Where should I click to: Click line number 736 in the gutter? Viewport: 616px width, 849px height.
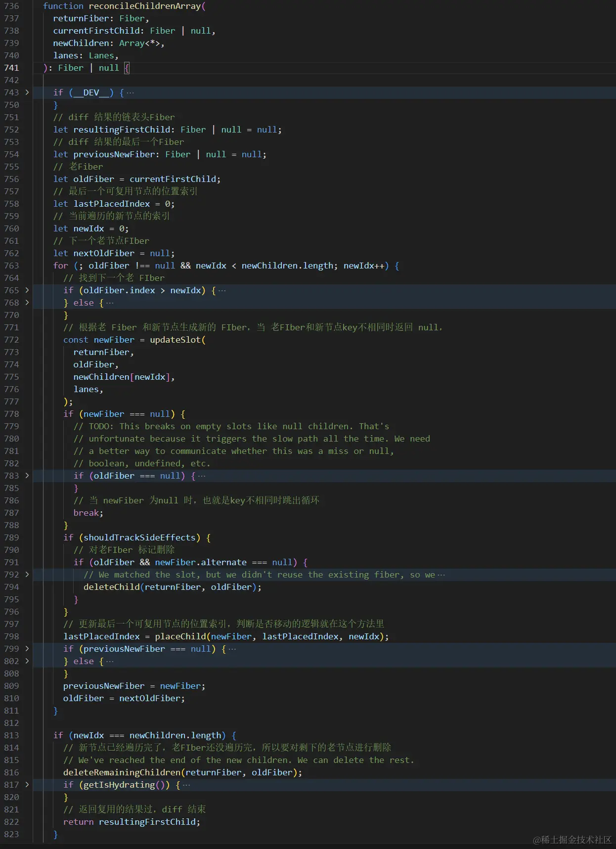coord(11,6)
